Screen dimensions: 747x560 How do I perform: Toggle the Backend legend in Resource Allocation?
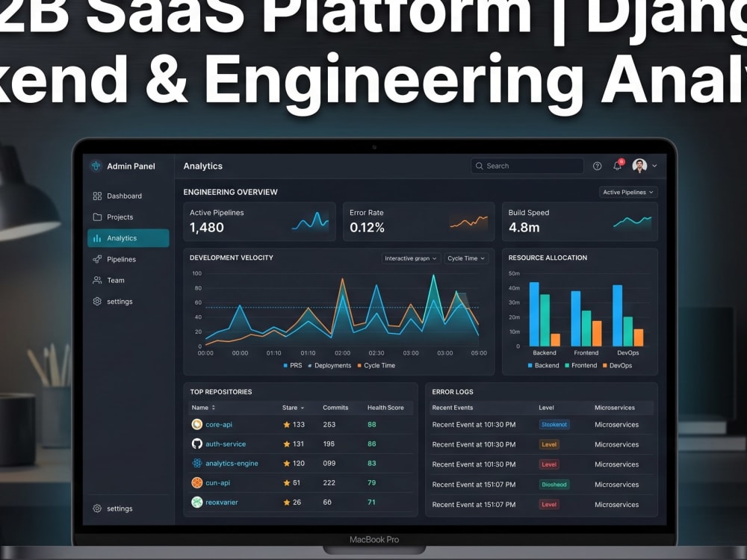543,365
